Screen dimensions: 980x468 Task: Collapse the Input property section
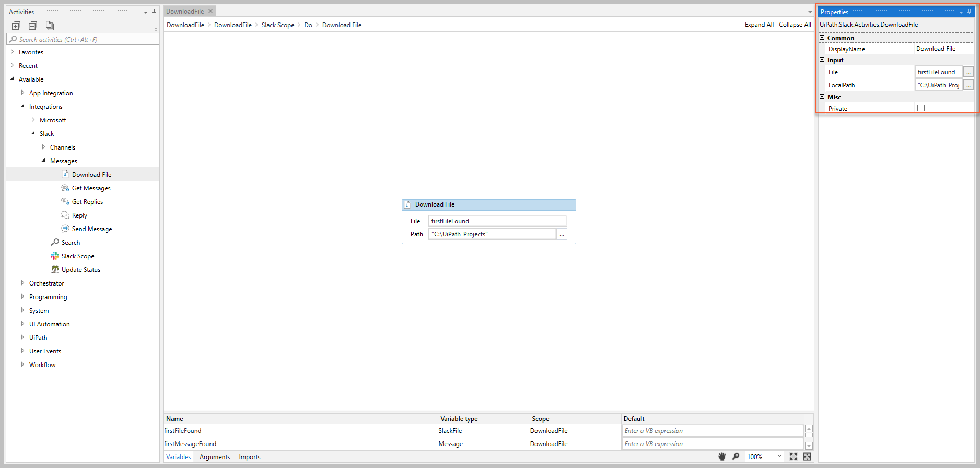coord(822,60)
